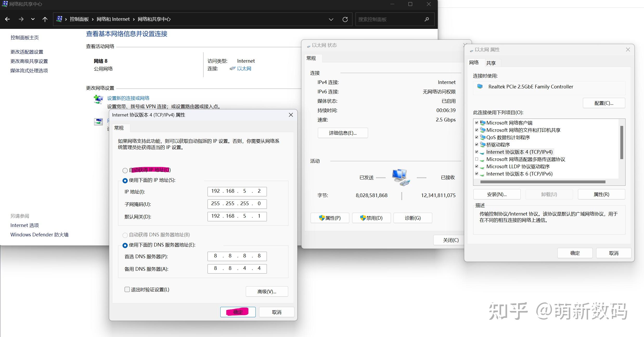This screenshot has height=337, width=644.
Task: Enable Microsoft 网络适配器多路传送器协议 checkbox
Action: [477, 159]
